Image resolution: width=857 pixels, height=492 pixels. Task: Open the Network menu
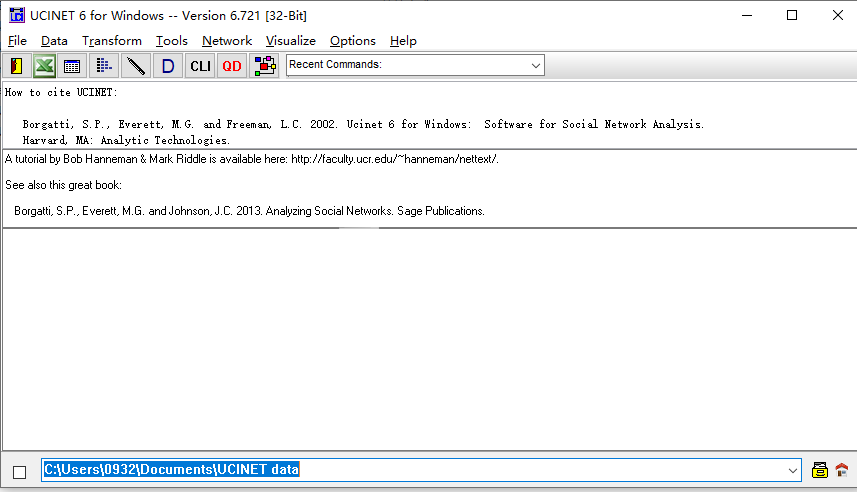coord(227,41)
